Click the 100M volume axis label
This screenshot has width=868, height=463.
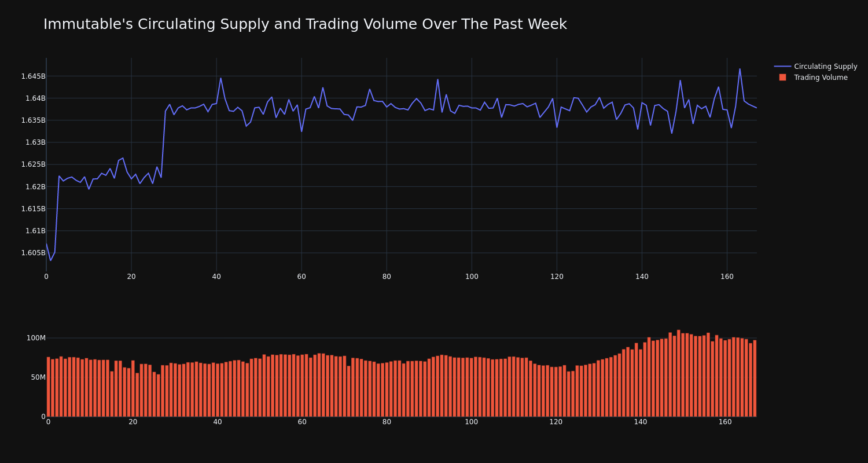tap(36, 338)
